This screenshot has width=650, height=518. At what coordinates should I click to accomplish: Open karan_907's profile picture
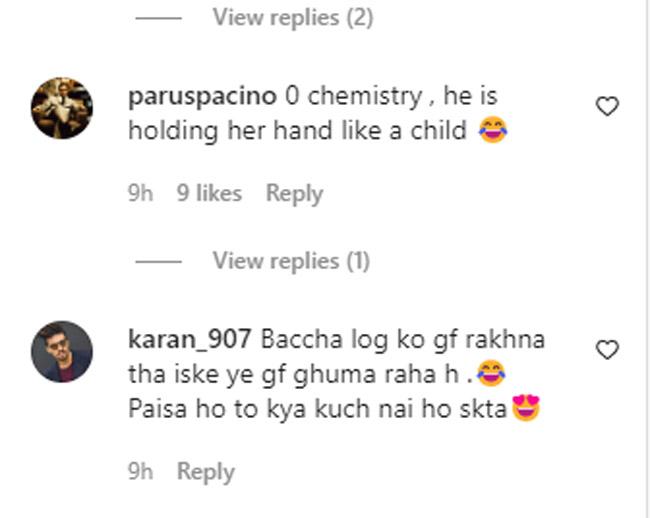click(62, 351)
